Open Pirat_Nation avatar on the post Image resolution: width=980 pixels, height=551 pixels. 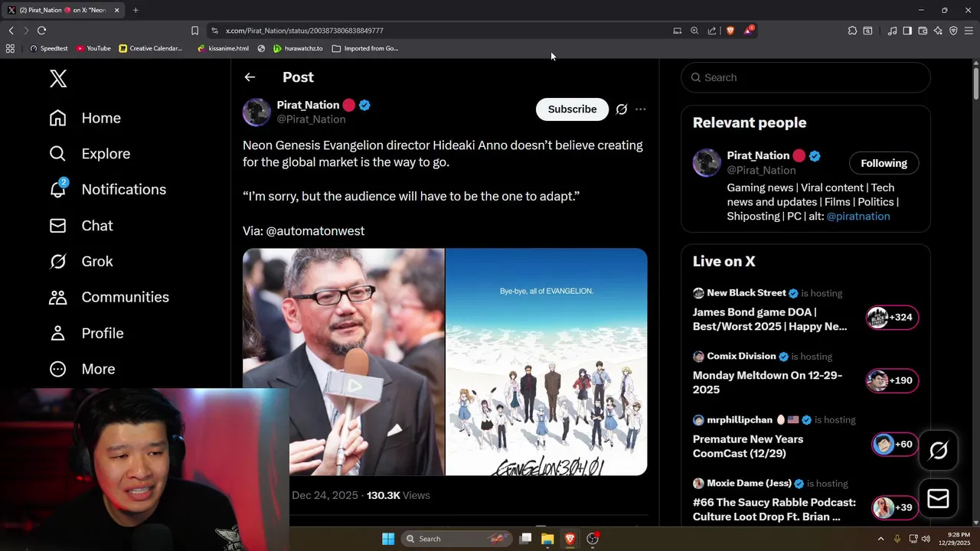coord(256,112)
